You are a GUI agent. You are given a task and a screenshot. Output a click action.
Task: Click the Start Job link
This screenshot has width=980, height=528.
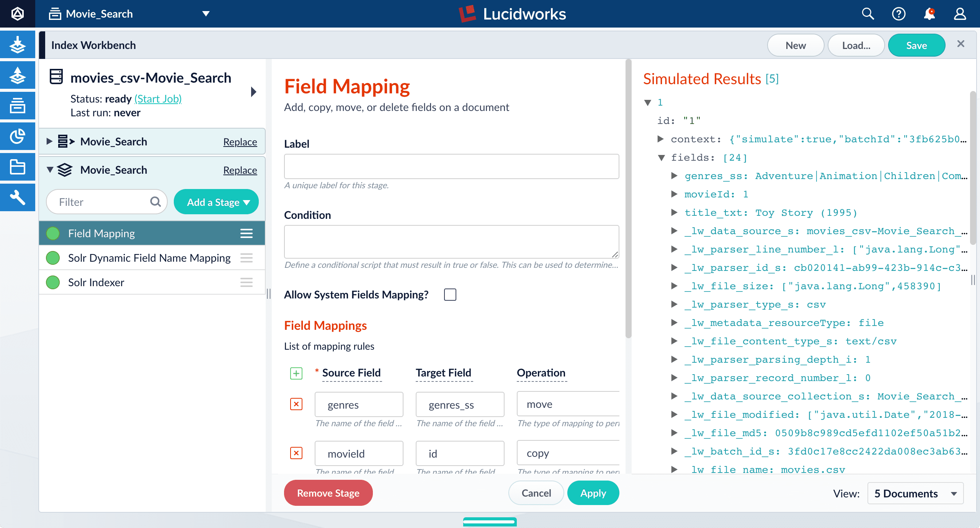point(158,99)
